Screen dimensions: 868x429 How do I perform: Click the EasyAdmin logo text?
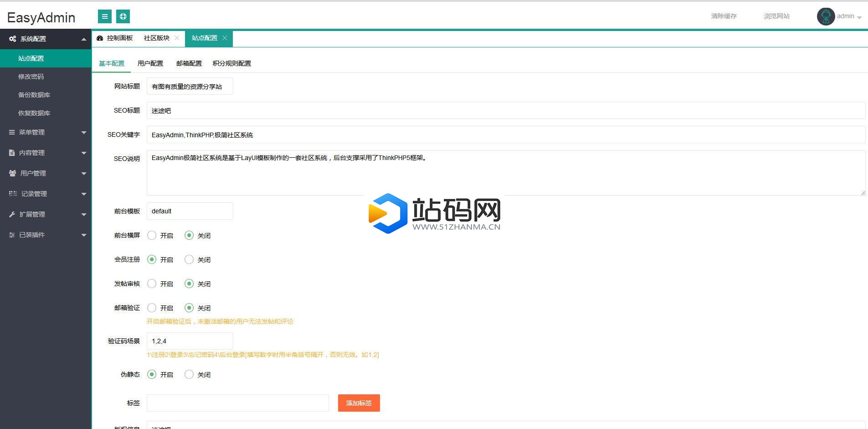[x=41, y=17]
